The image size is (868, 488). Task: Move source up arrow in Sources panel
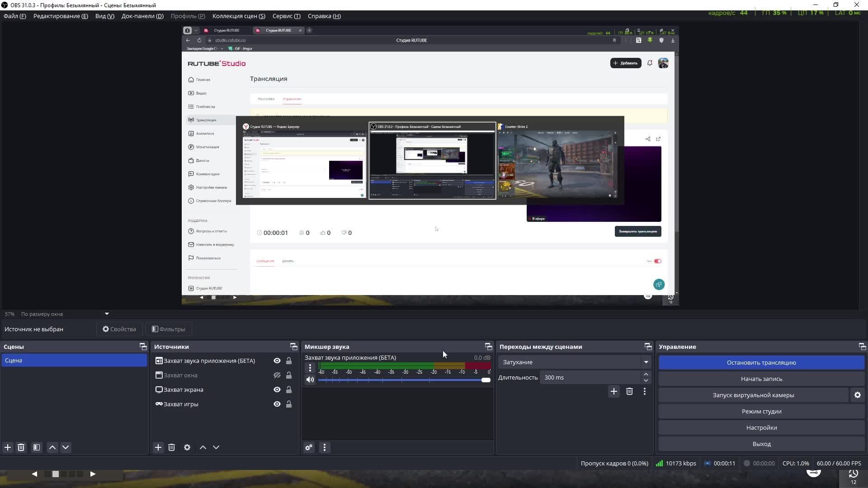(203, 447)
